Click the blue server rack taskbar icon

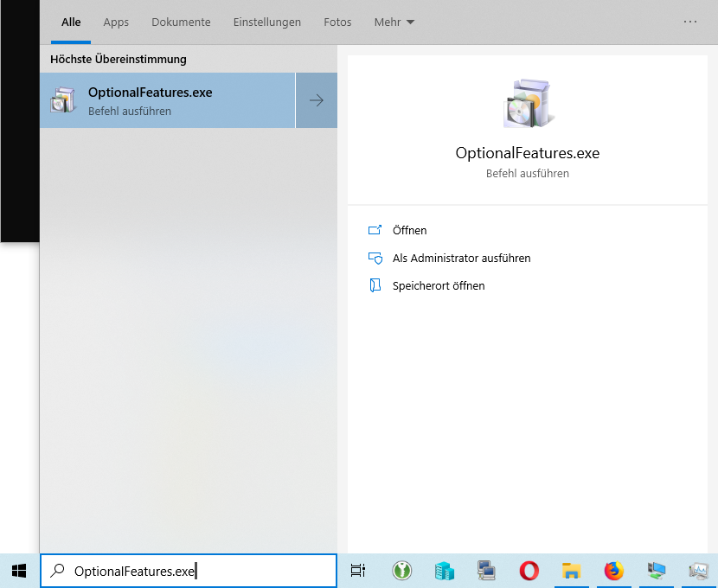pyautogui.click(x=444, y=571)
